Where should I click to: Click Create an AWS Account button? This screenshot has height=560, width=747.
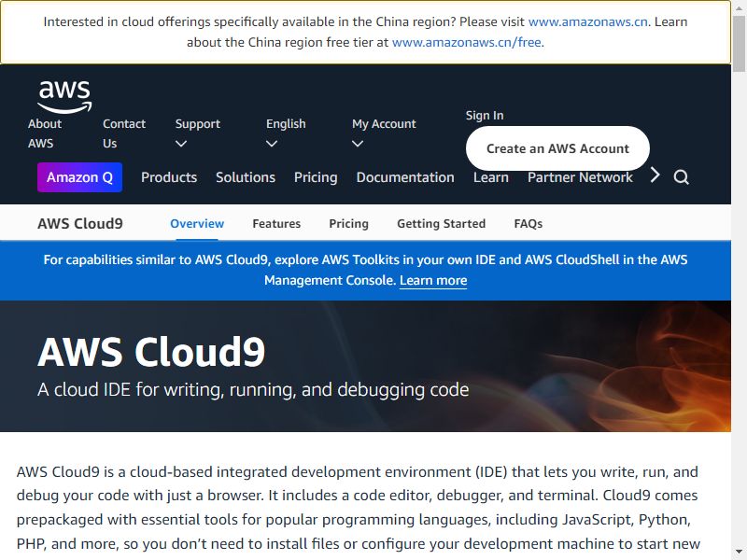pyautogui.click(x=557, y=148)
